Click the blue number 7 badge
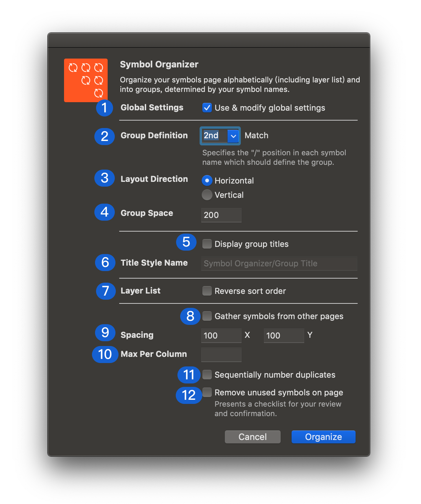Image resolution: width=421 pixels, height=504 pixels. pyautogui.click(x=106, y=291)
